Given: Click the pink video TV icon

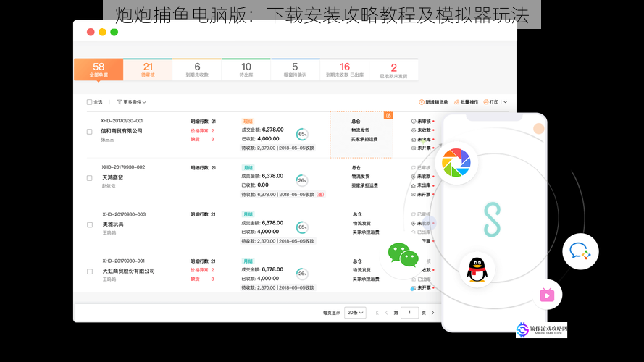Looking at the screenshot, I should point(547,295).
